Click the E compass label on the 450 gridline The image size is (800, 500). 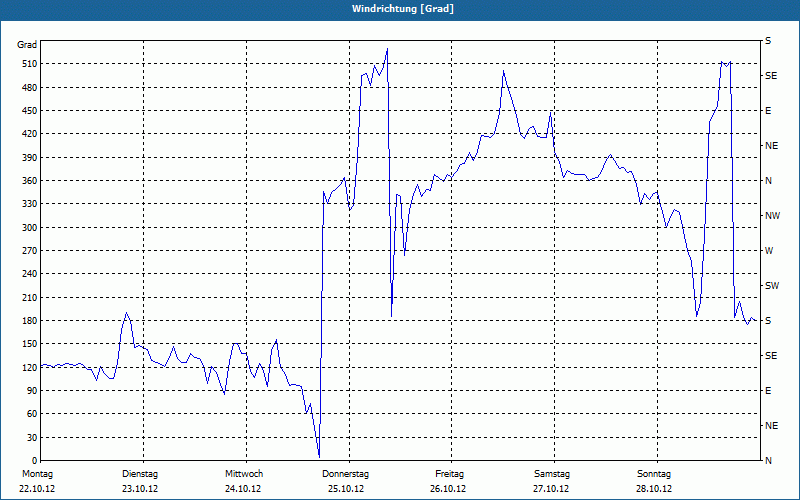click(x=768, y=111)
